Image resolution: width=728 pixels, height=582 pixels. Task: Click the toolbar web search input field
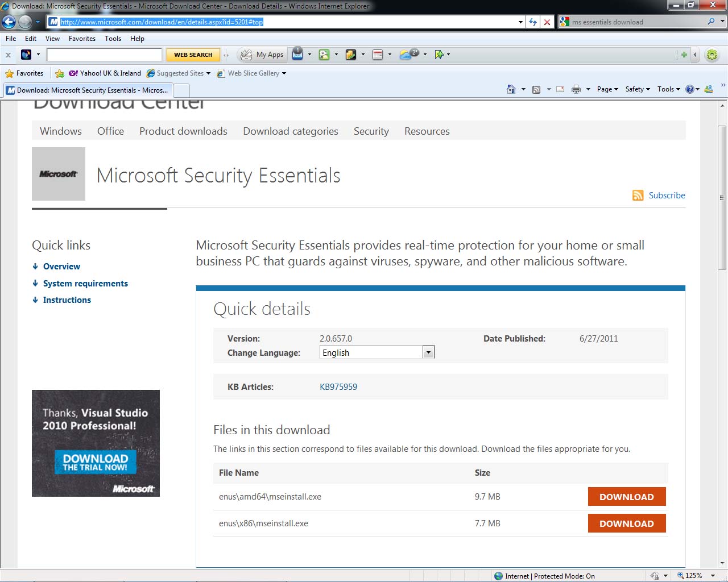tap(105, 55)
